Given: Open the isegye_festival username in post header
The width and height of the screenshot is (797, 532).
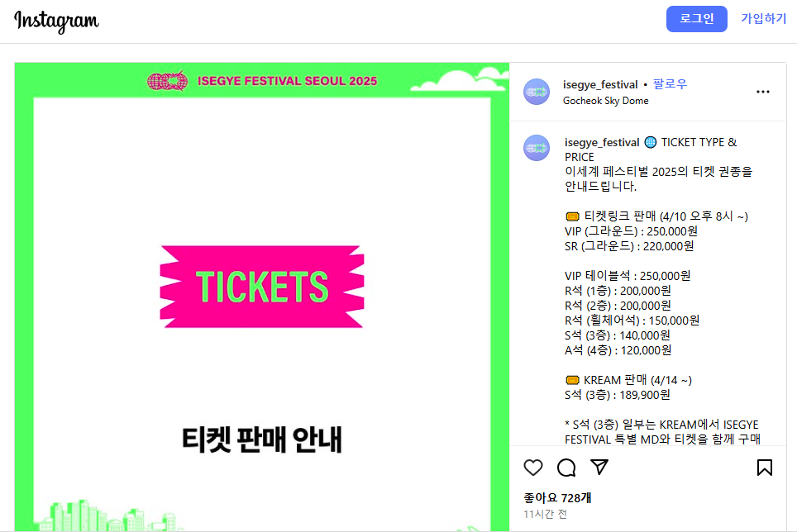Looking at the screenshot, I should tap(600, 85).
